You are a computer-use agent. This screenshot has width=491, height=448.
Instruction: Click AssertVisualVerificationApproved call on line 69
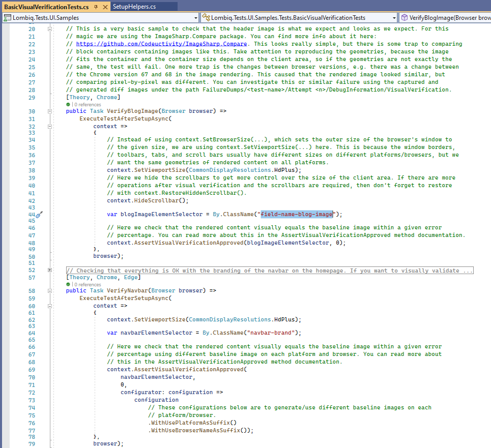189,370
